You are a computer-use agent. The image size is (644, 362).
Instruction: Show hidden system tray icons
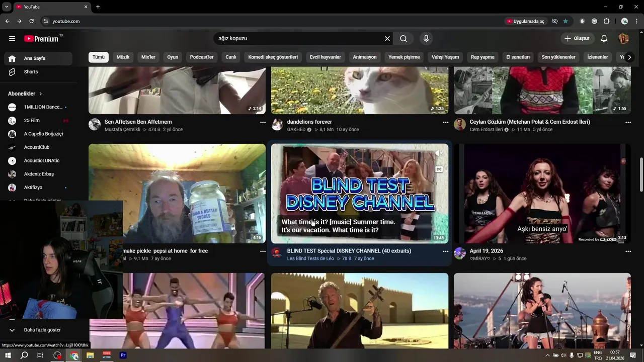point(547,355)
